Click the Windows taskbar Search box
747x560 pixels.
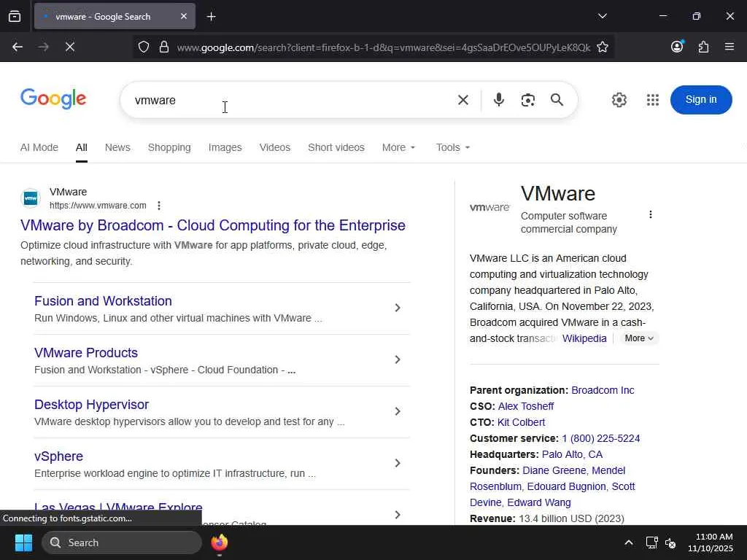[122, 542]
